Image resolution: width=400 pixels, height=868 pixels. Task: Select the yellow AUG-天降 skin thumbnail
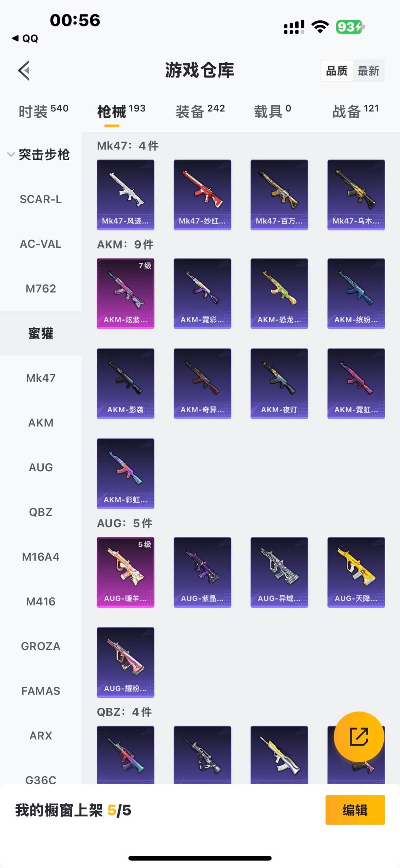tap(356, 572)
